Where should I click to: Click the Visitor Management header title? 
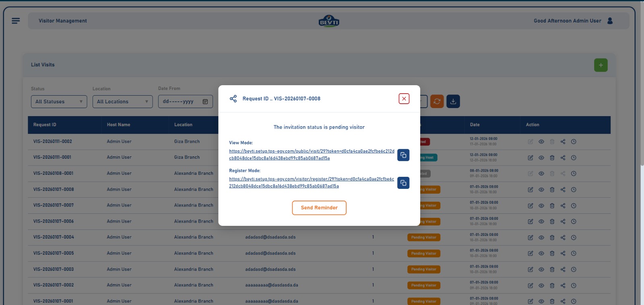(x=63, y=21)
